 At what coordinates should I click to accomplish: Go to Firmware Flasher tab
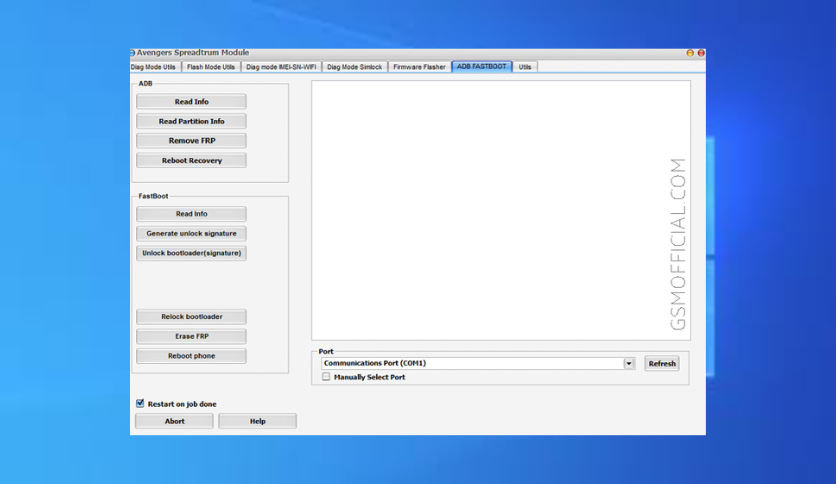[419, 67]
